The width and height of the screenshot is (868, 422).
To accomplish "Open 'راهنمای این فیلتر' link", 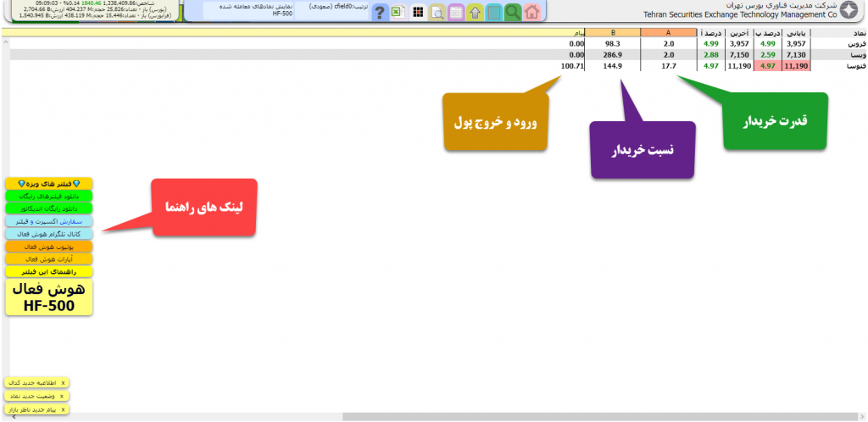I will coord(49,272).
